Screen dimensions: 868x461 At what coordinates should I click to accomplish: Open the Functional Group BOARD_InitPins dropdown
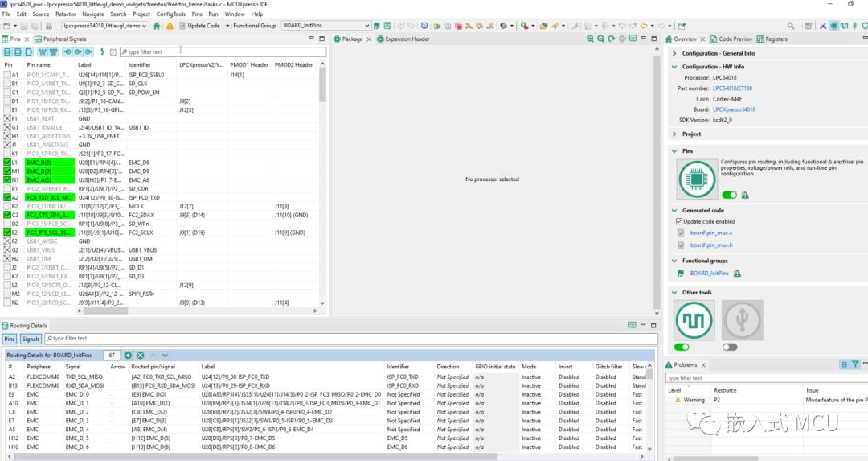point(325,26)
